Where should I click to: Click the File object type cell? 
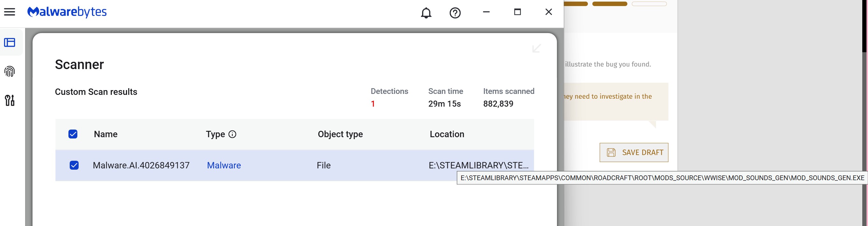point(323,166)
